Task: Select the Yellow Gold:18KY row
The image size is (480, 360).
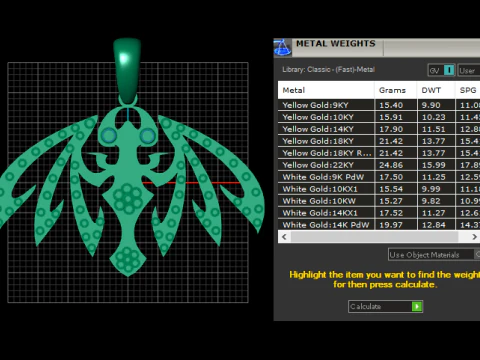Action: pos(379,141)
